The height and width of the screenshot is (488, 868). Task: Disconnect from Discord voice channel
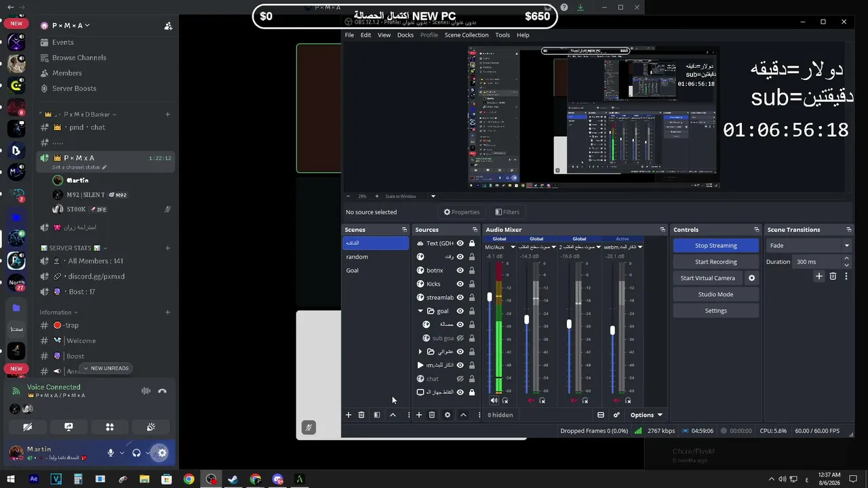click(162, 391)
